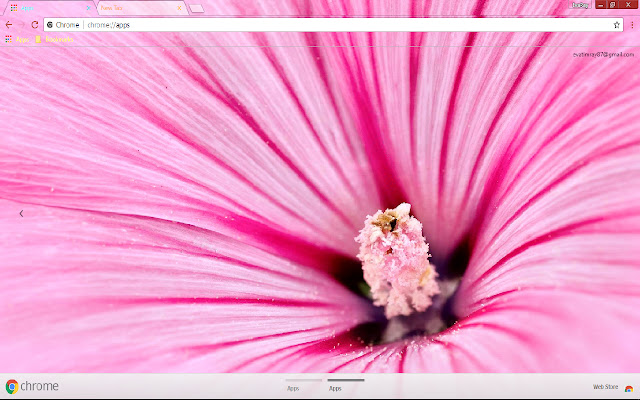
Task: Go back with the back arrow
Action: 9,25
